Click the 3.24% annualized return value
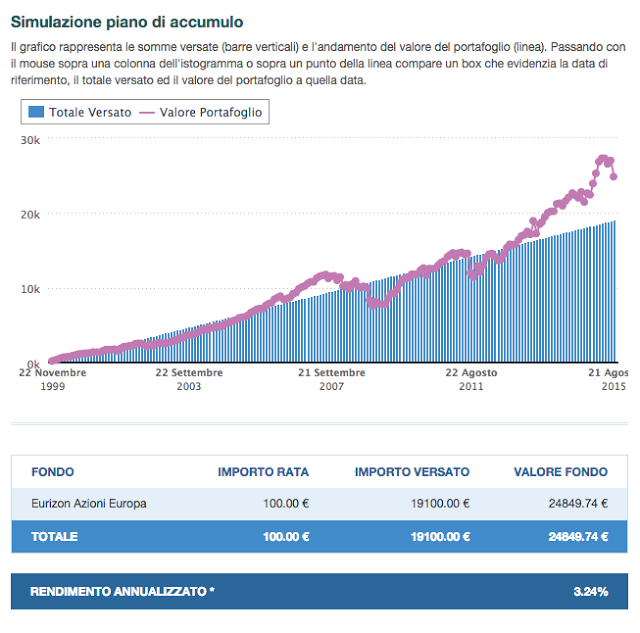640x633 pixels. 590,592
